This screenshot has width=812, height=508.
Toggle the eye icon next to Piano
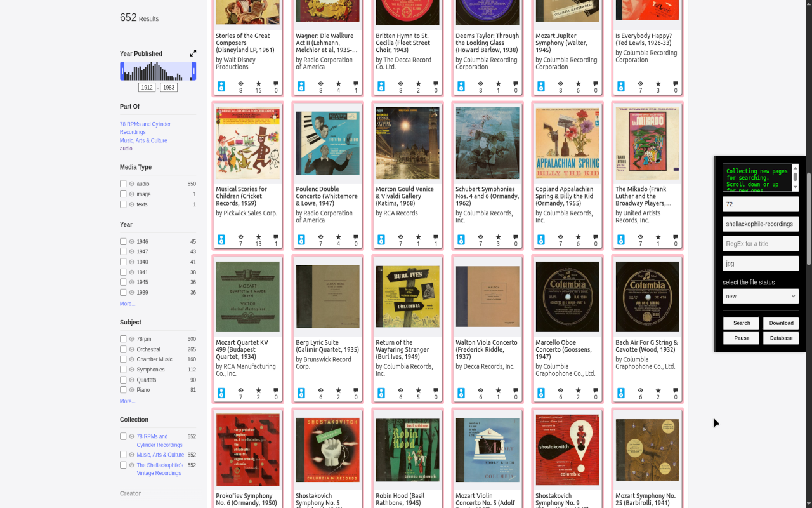tap(132, 390)
